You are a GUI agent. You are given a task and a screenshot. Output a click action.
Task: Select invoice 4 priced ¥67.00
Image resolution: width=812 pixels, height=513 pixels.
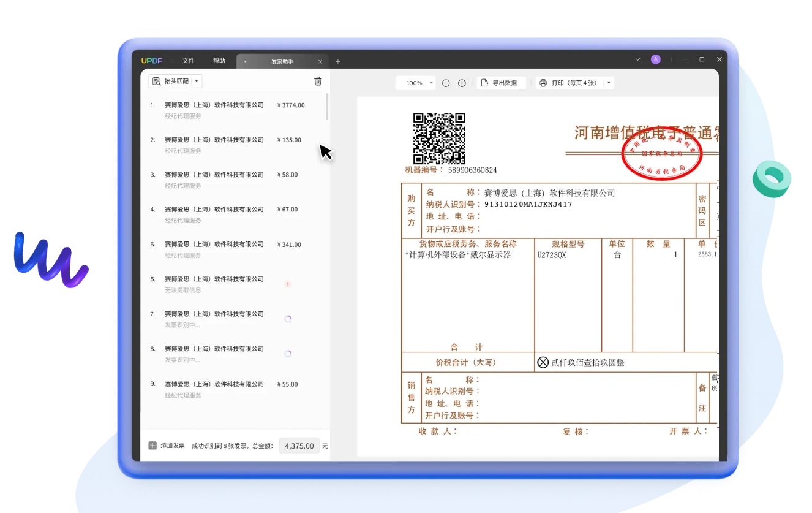tap(234, 215)
